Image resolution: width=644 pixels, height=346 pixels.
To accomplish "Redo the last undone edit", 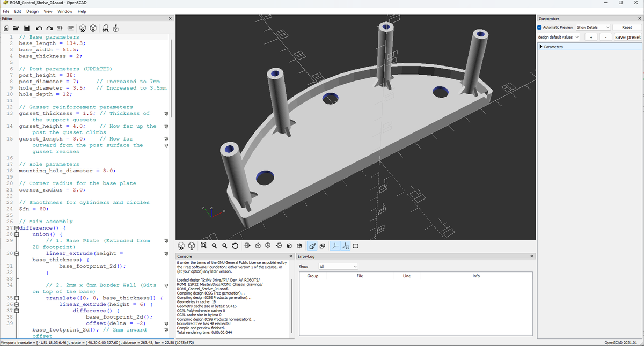I will click(x=50, y=28).
